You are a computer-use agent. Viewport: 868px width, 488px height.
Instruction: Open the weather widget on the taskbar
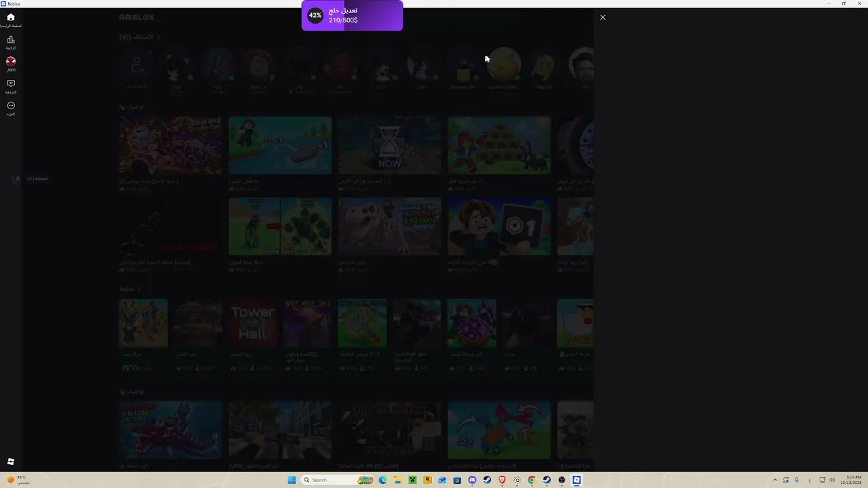18,480
